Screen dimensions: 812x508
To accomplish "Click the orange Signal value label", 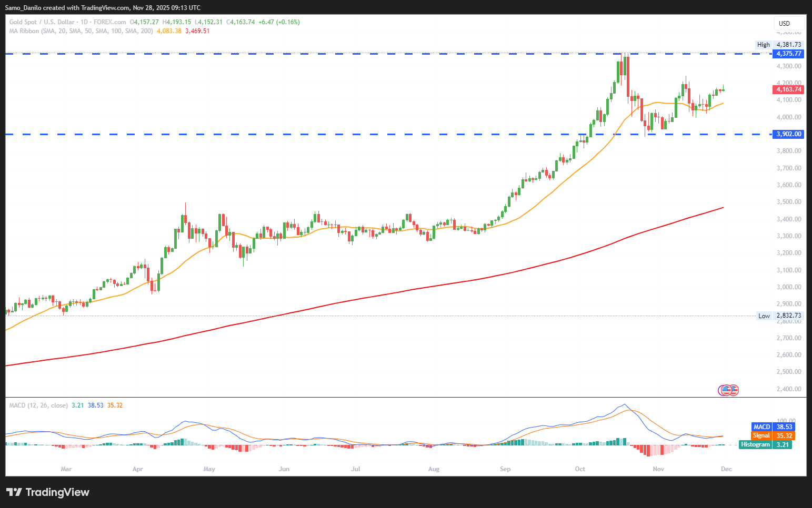I will pyautogui.click(x=773, y=436).
